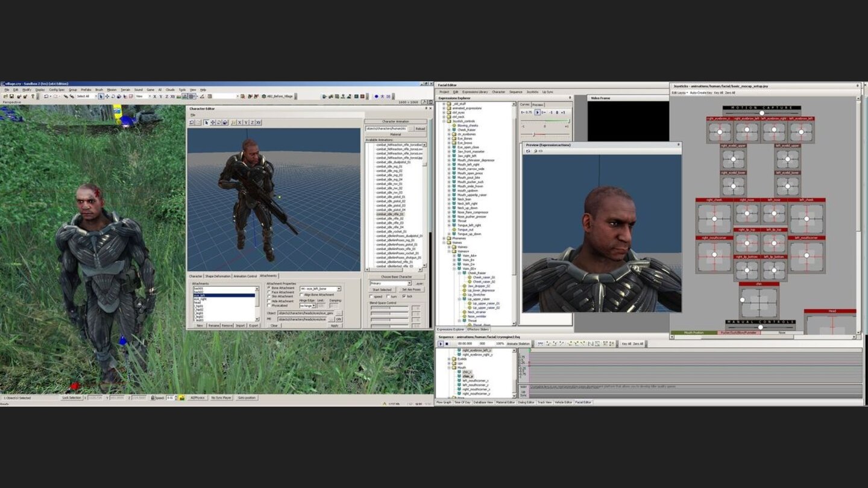The width and height of the screenshot is (868, 488).
Task: Click the XY axis constraint in Sandbox toolbar
Action: 172,96
